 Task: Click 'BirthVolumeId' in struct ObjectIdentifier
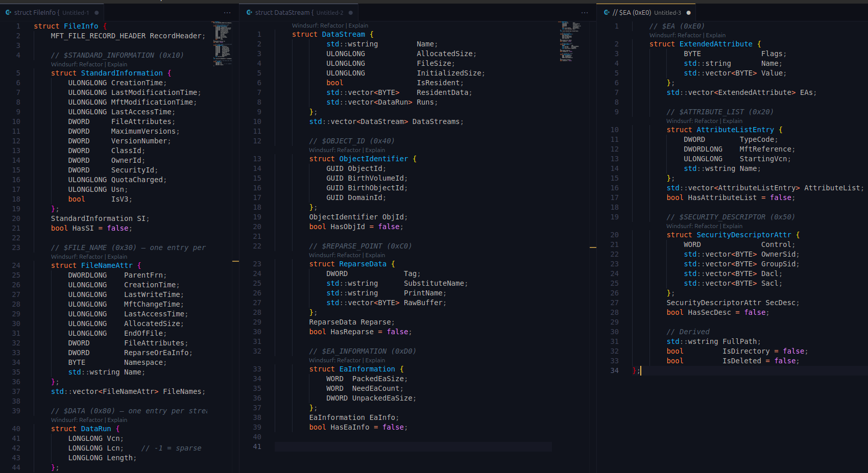click(x=376, y=178)
